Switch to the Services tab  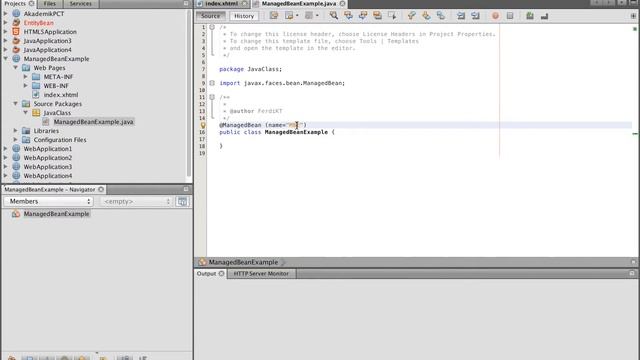(x=80, y=4)
